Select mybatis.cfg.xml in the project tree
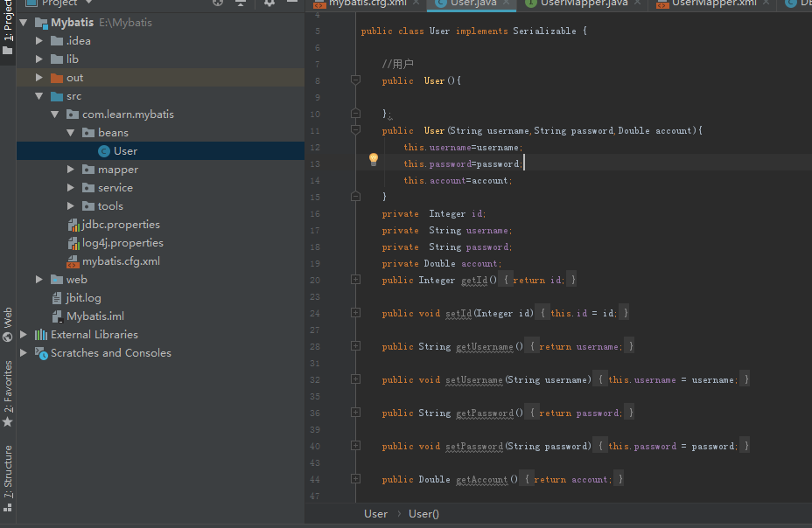812x528 pixels. (120, 261)
